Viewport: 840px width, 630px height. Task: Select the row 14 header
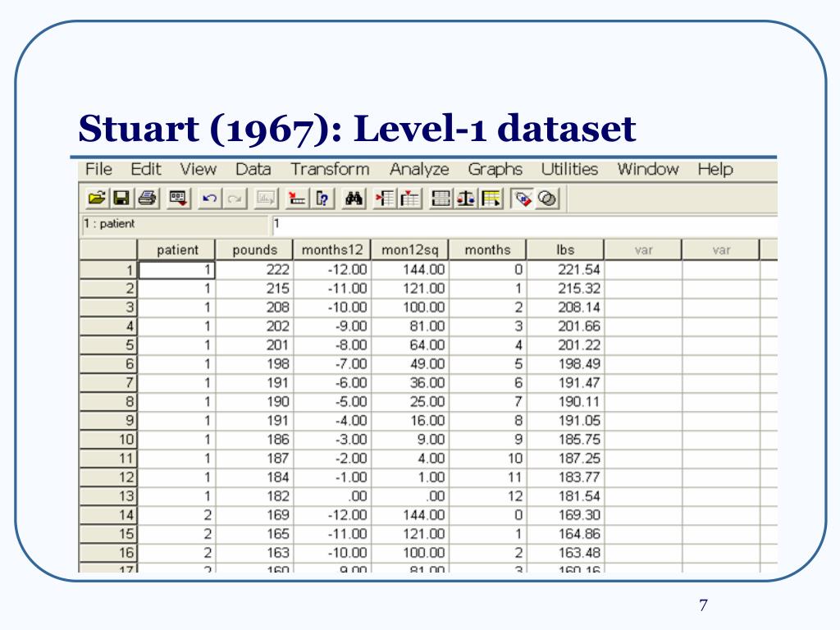(108, 515)
